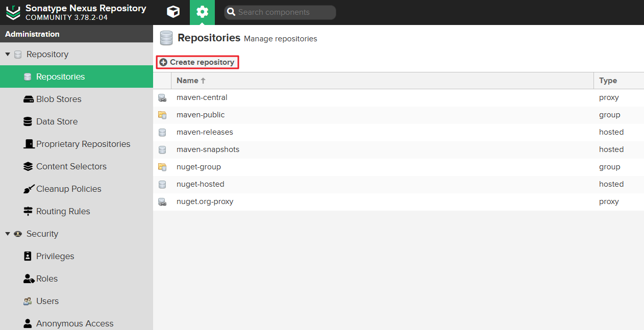Click the search magnifier icon
Viewport: 644px width, 330px height.
(x=231, y=12)
